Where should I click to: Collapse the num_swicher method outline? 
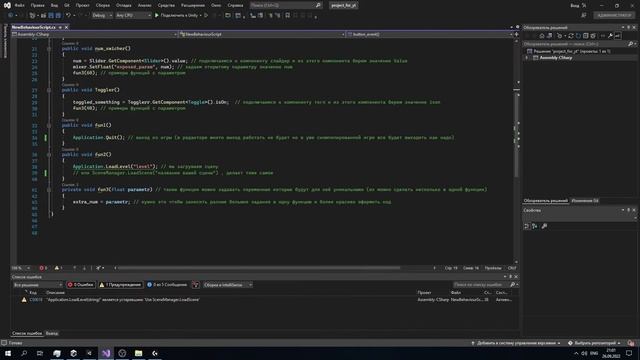(49, 49)
